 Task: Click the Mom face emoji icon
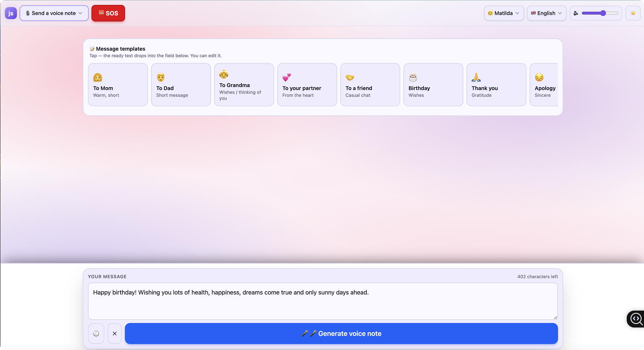point(98,78)
